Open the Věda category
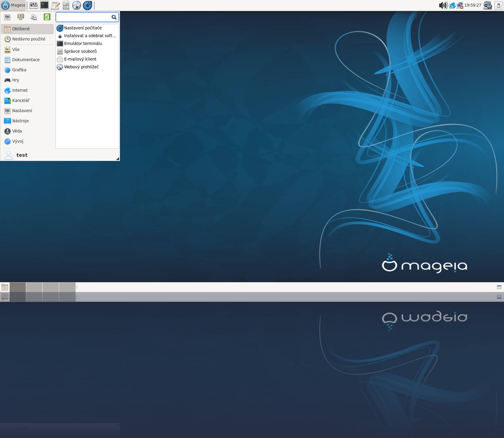 [27, 131]
